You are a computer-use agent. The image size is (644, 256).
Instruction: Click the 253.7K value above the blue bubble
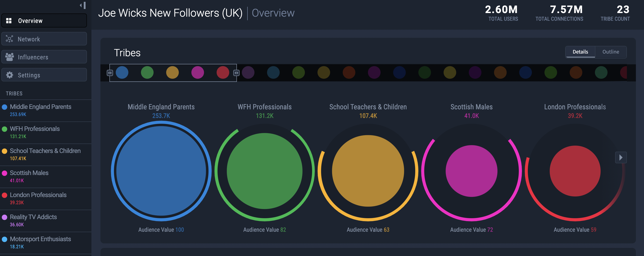point(161,116)
